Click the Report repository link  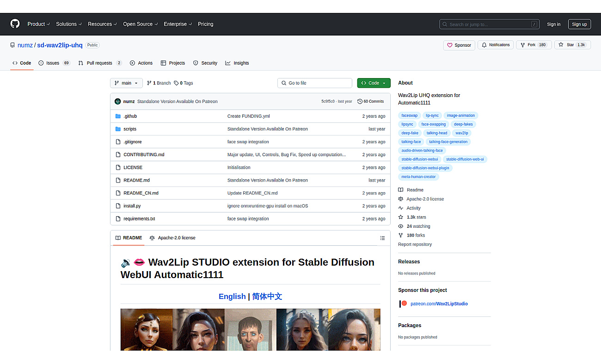pyautogui.click(x=415, y=244)
